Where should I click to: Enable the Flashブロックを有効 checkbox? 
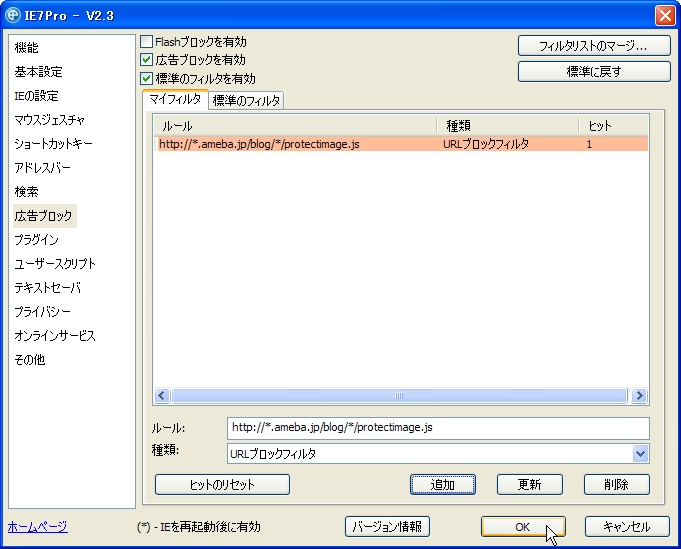pyautogui.click(x=146, y=42)
